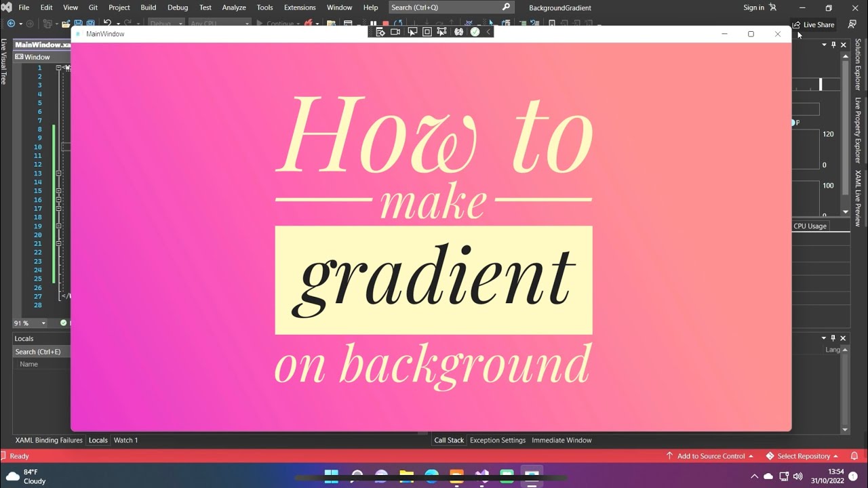Click in the Locals Search (Ctrl+E) field
The height and width of the screenshot is (488, 868).
tap(42, 352)
